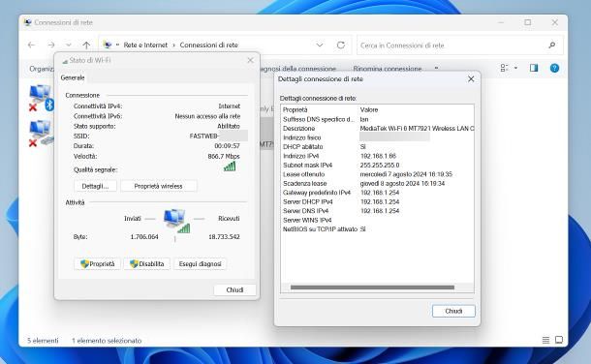Choose 'Rinomina connessione' in the toolbar

[388, 69]
